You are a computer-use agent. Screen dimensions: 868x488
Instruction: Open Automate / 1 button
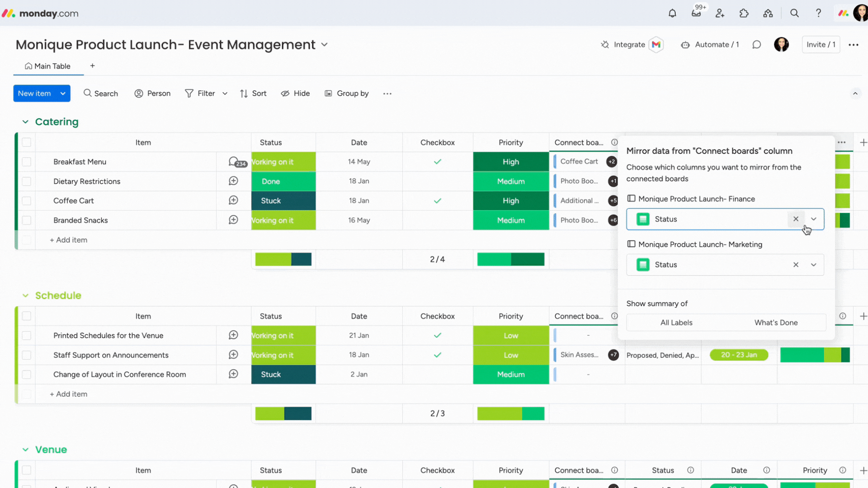click(710, 44)
